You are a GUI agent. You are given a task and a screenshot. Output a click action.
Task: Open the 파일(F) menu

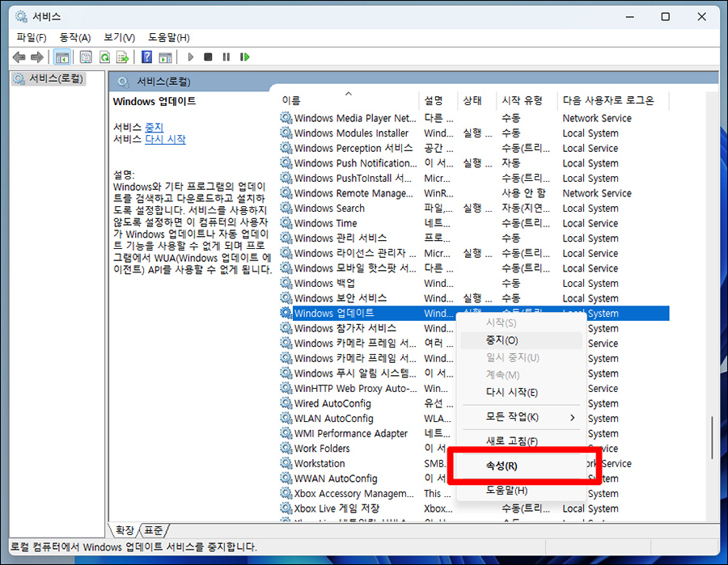[32, 37]
